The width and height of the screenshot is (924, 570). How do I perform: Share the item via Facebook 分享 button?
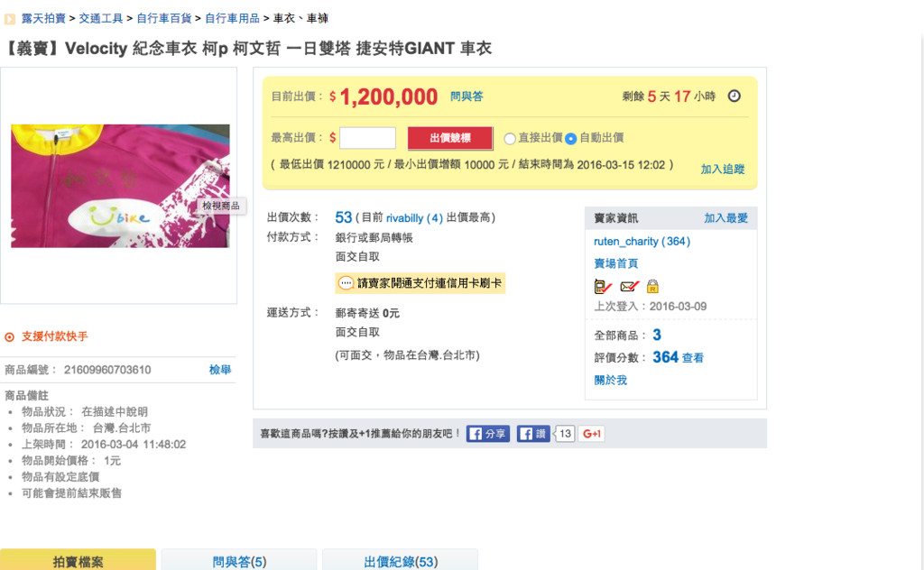point(488,434)
